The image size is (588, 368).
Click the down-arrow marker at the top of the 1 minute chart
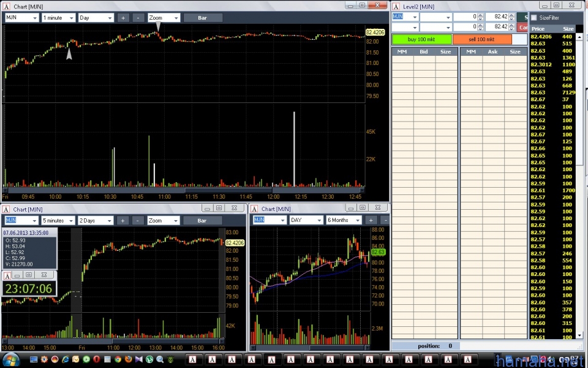point(158,26)
